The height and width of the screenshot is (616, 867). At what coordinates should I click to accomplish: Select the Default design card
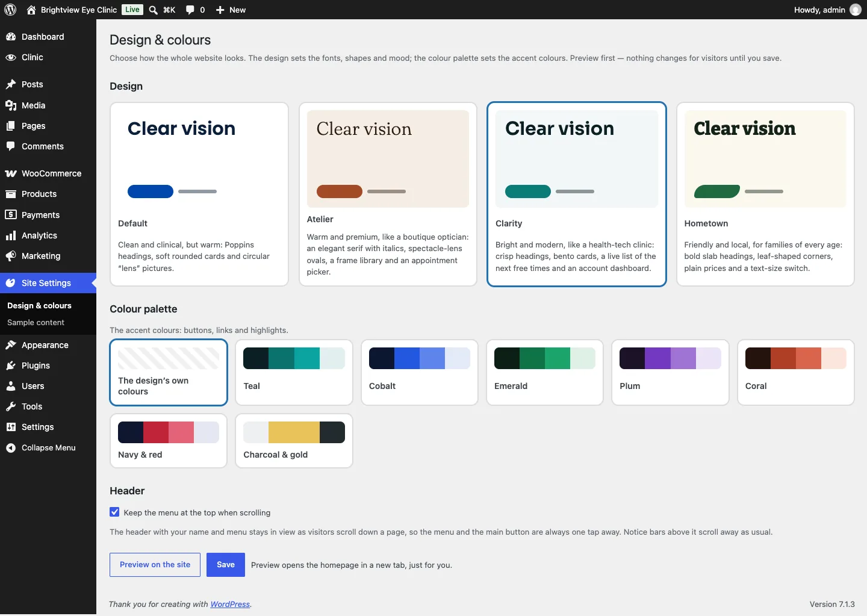199,194
